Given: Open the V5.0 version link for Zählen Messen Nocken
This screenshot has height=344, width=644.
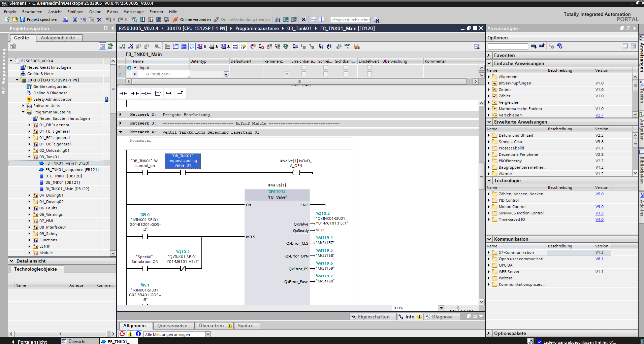Looking at the screenshot, I should 599,194.
